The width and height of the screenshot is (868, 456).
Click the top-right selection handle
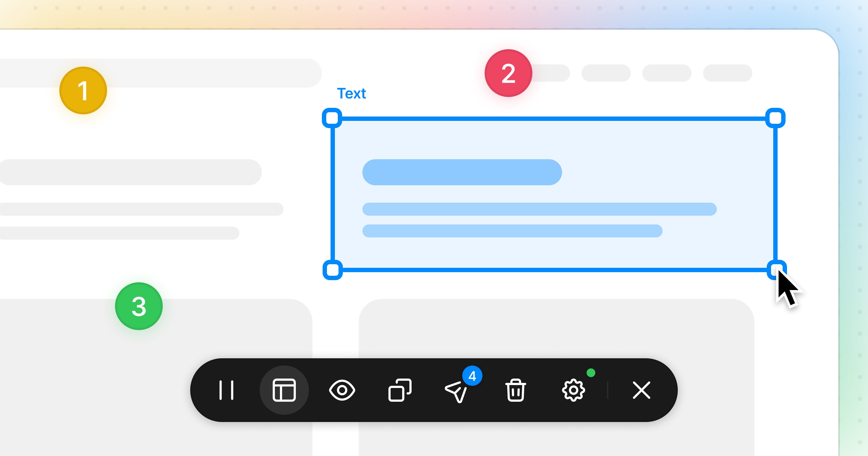775,118
